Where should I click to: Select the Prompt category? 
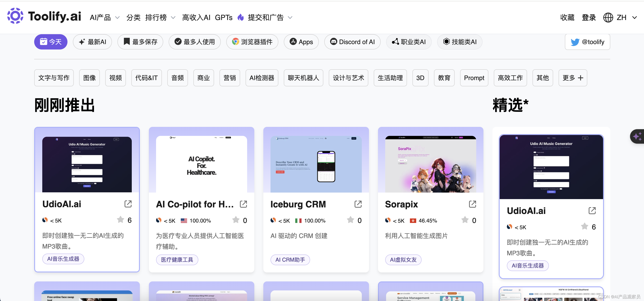(474, 78)
